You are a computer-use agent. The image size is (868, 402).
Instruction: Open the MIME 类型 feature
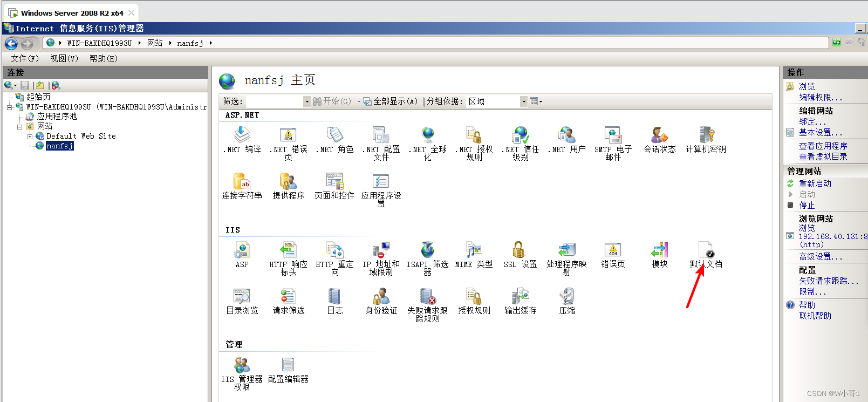point(474,255)
